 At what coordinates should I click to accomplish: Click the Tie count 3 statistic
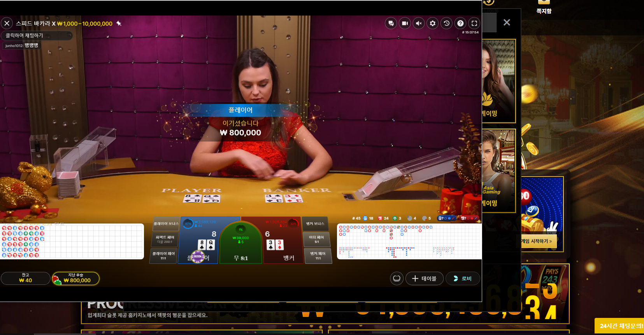(397, 218)
